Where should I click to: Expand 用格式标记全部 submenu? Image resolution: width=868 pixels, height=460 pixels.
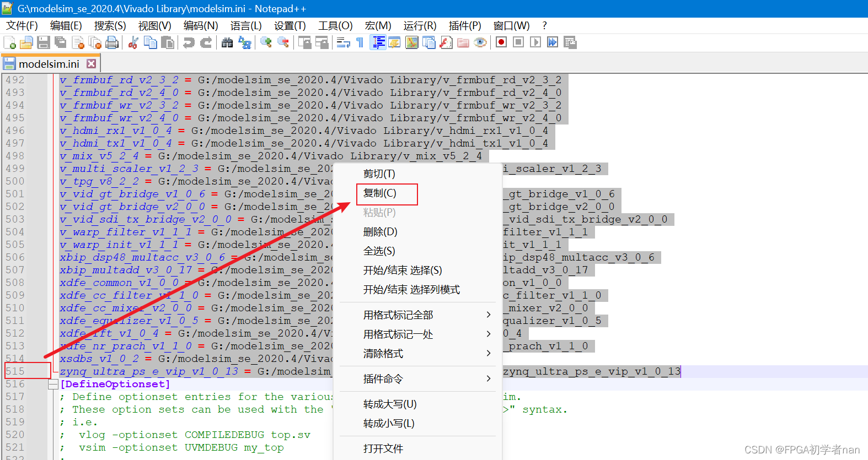point(418,315)
